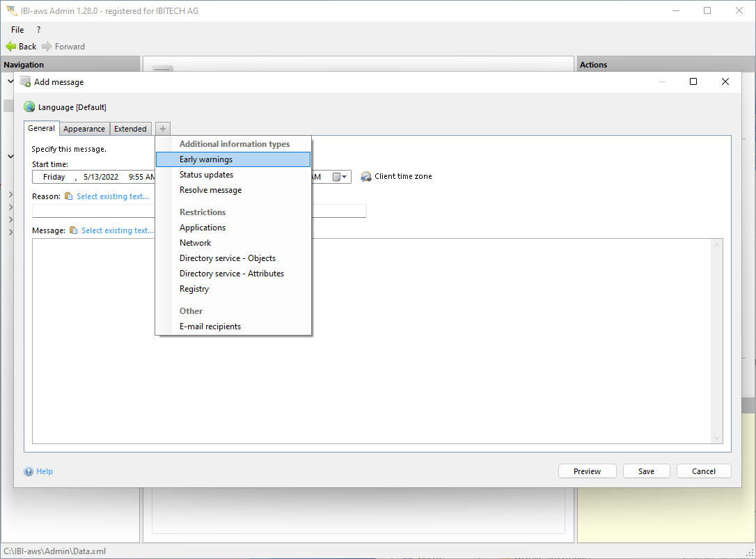Choose Status updates menu entry
756x559 pixels.
tap(206, 175)
